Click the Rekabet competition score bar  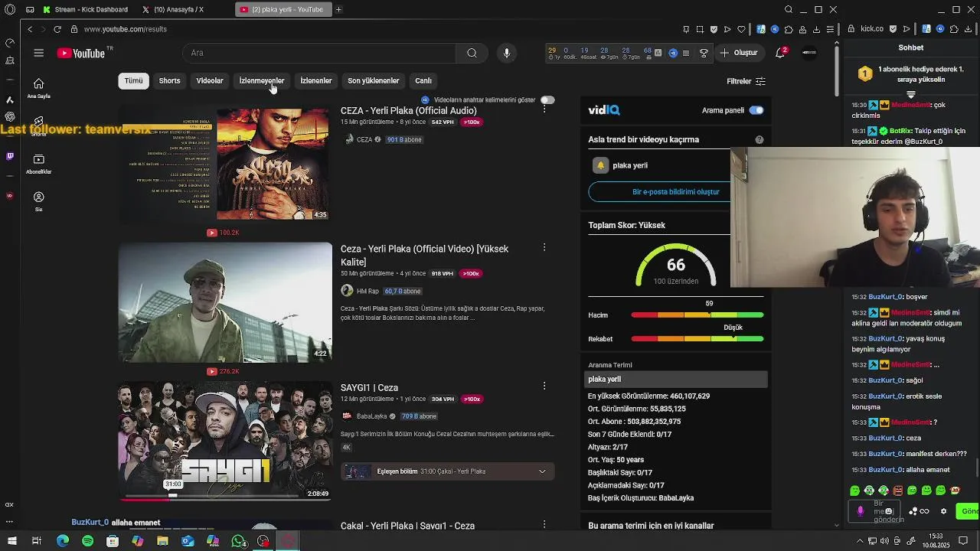click(697, 339)
